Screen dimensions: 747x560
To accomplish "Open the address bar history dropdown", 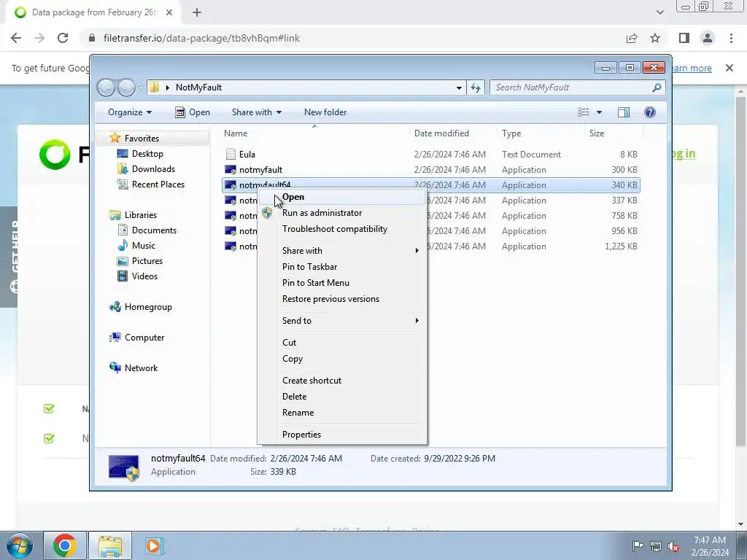I will [459, 87].
